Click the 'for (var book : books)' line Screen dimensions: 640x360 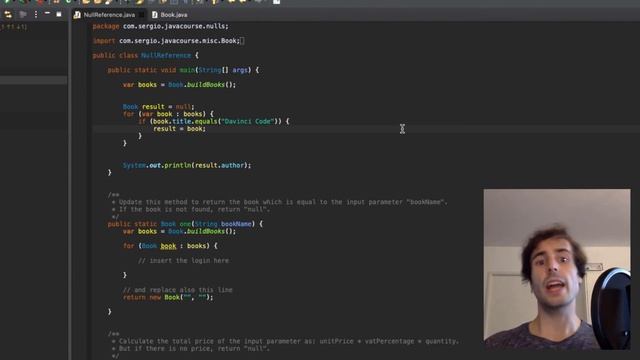tap(168, 114)
